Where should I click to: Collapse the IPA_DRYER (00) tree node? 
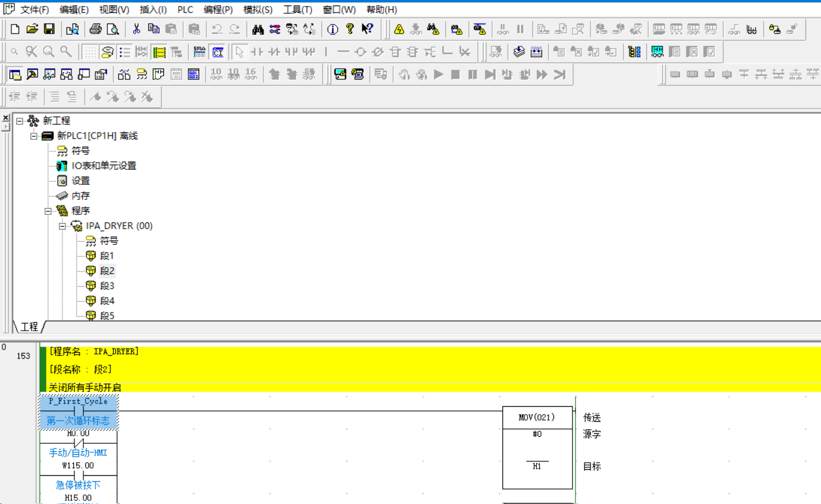[x=62, y=226]
